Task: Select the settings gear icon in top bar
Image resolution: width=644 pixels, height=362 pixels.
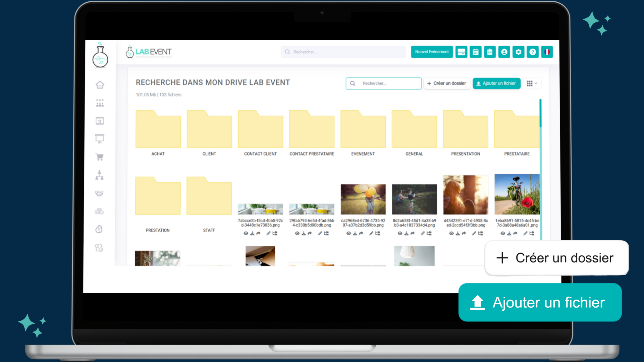Action: [518, 52]
